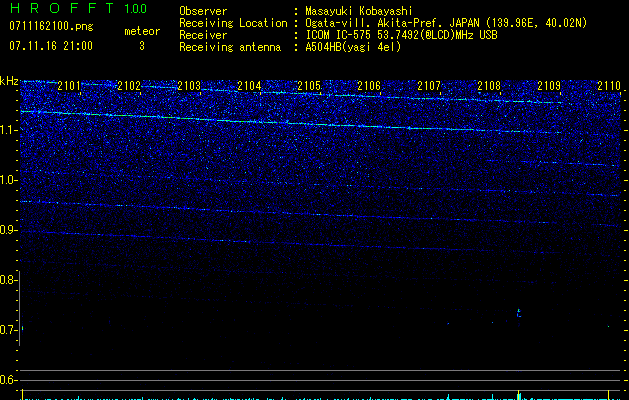Click the 2101 time marker
The width and height of the screenshot is (629, 400).
[x=69, y=87]
